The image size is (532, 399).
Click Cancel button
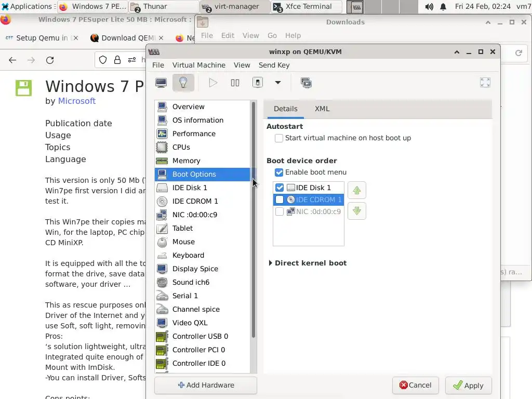point(416,385)
